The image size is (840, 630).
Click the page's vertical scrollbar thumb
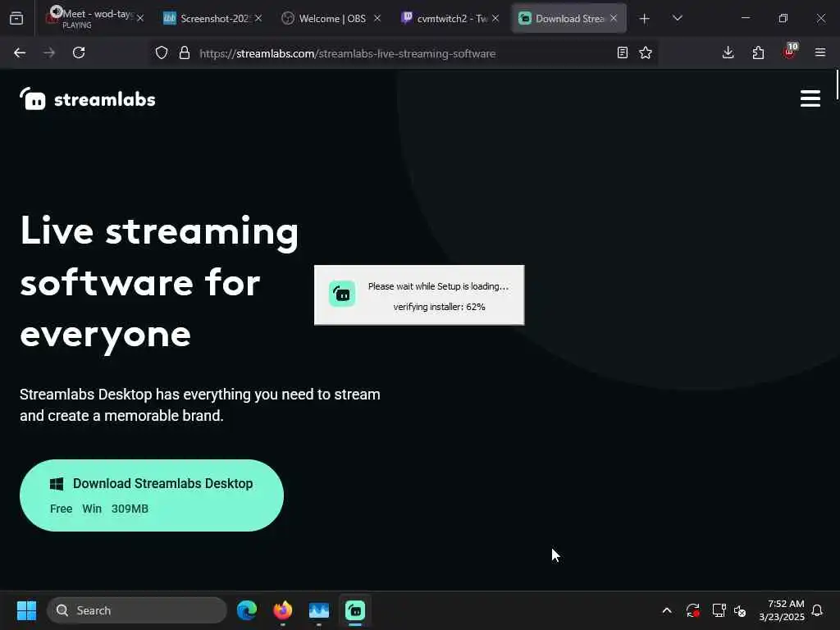[837, 84]
